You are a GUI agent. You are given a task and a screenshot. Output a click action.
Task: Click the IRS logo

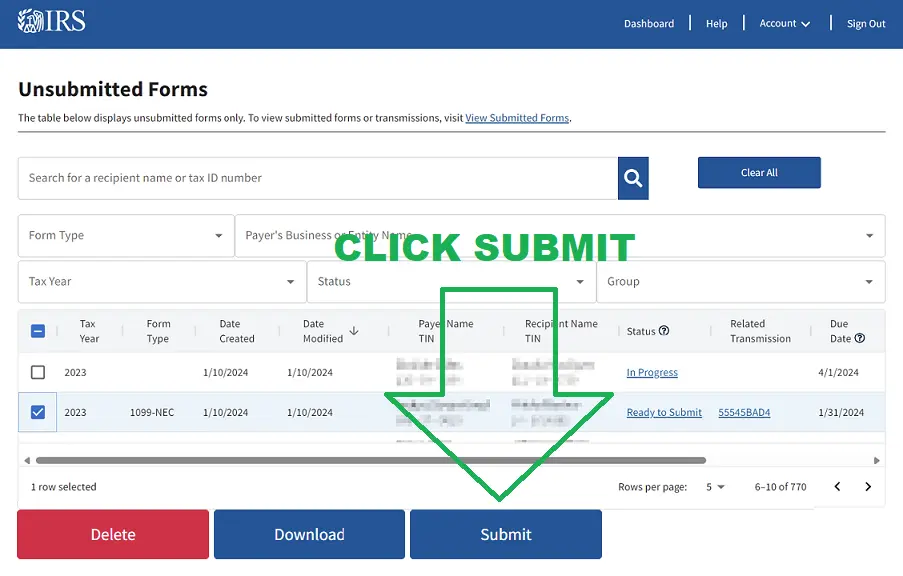pos(51,21)
